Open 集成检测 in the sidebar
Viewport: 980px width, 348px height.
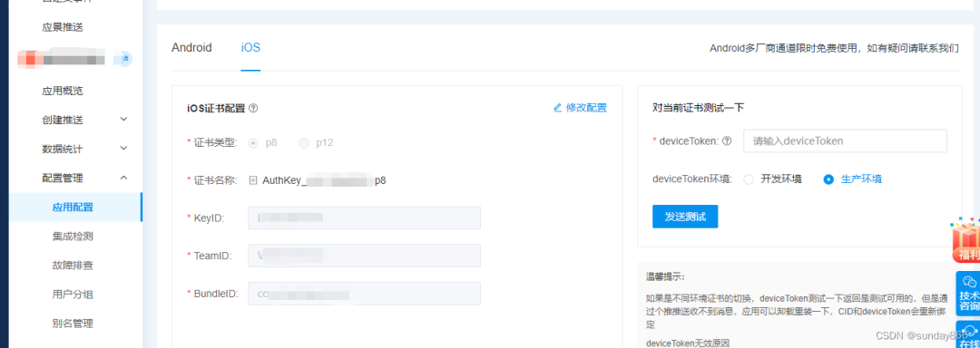point(73,237)
